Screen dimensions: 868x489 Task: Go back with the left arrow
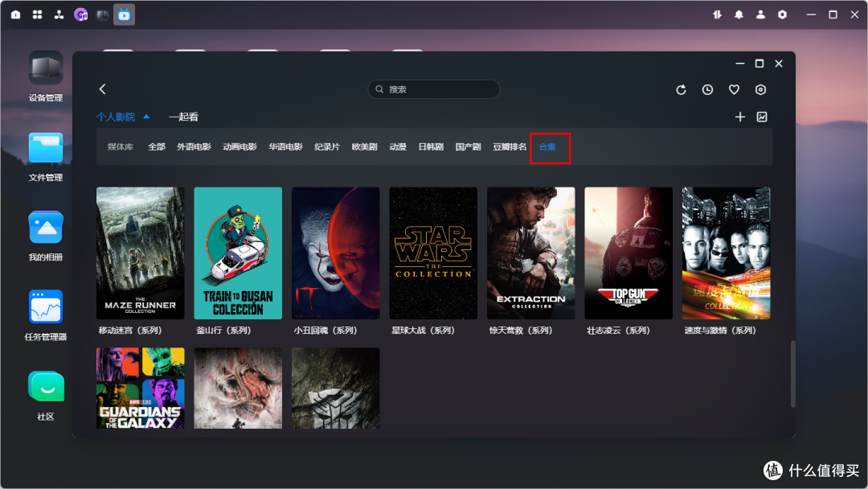tap(102, 89)
